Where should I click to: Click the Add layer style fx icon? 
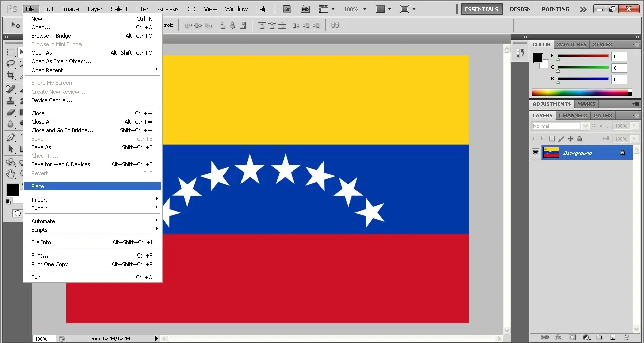[558, 337]
